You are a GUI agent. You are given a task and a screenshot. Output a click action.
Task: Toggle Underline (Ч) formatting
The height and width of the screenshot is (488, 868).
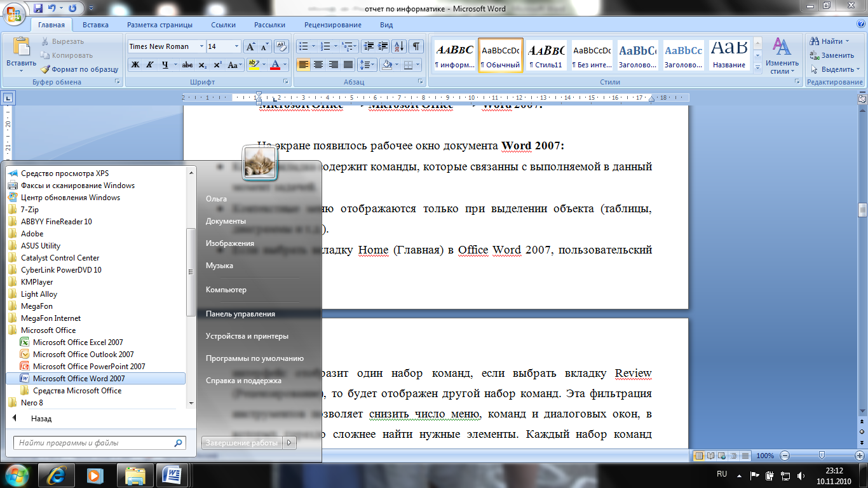click(165, 65)
